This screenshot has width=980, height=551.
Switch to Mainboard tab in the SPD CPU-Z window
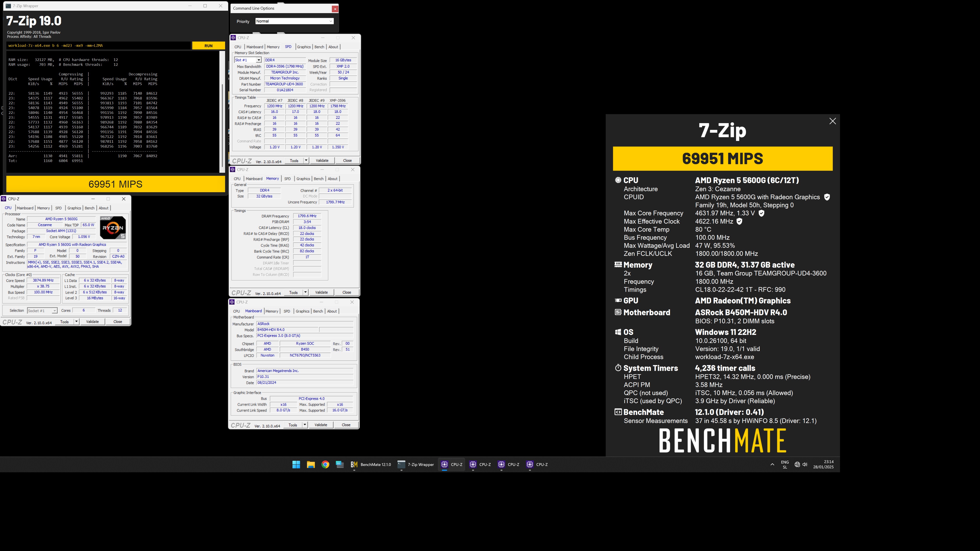(x=254, y=47)
